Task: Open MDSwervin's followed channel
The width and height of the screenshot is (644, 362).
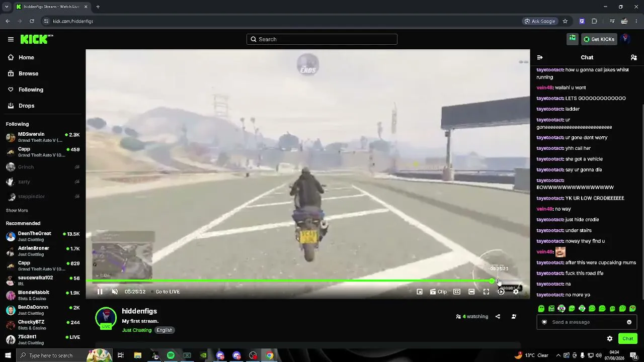Action: click(x=43, y=137)
